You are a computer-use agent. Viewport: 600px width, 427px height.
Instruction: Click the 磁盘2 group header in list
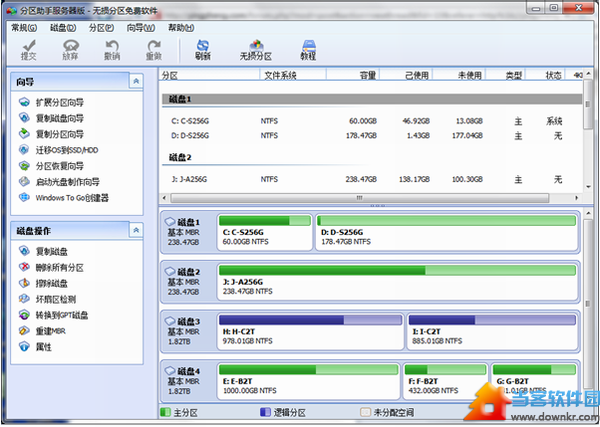click(x=371, y=157)
